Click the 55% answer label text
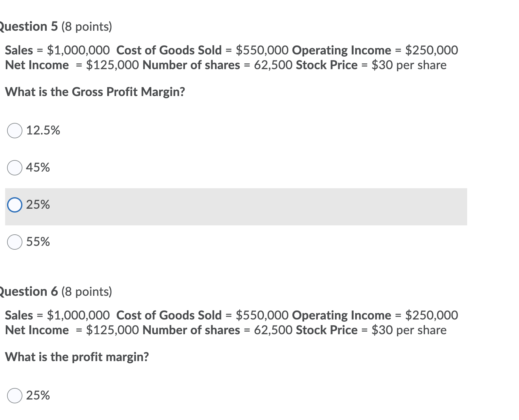 tap(38, 242)
